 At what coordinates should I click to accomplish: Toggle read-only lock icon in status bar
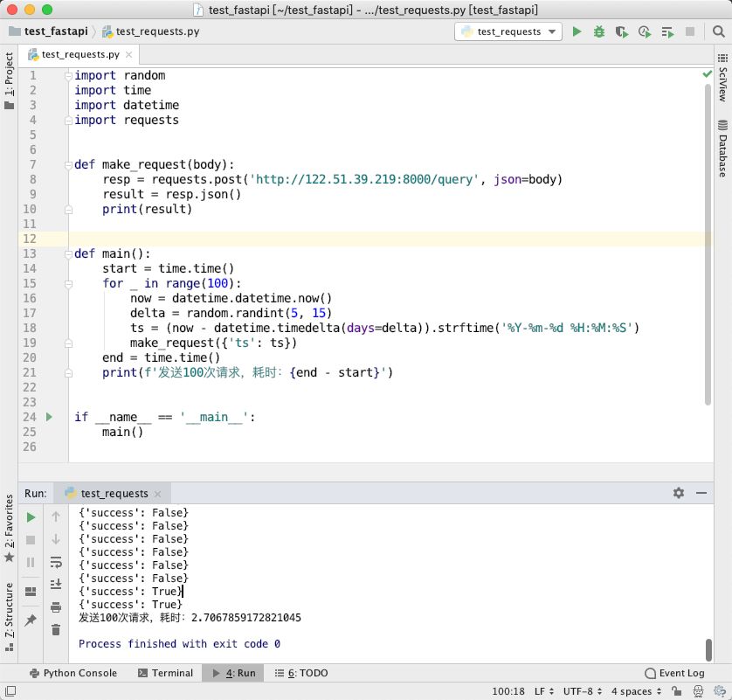click(x=676, y=690)
